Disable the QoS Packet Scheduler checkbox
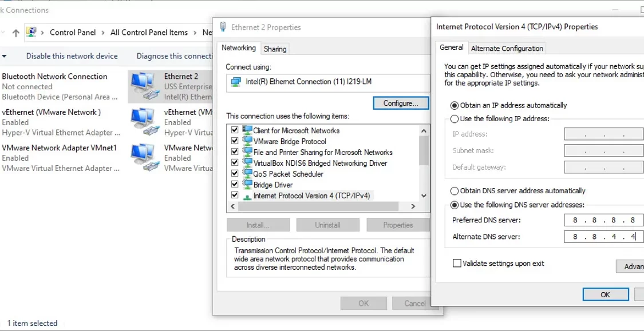This screenshot has height=331, width=644. pos(235,173)
